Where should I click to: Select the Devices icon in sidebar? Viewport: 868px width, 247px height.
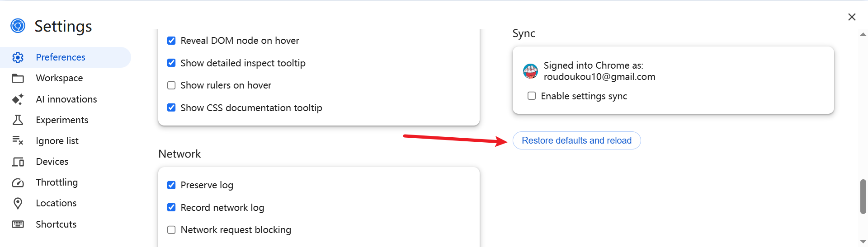(x=18, y=162)
